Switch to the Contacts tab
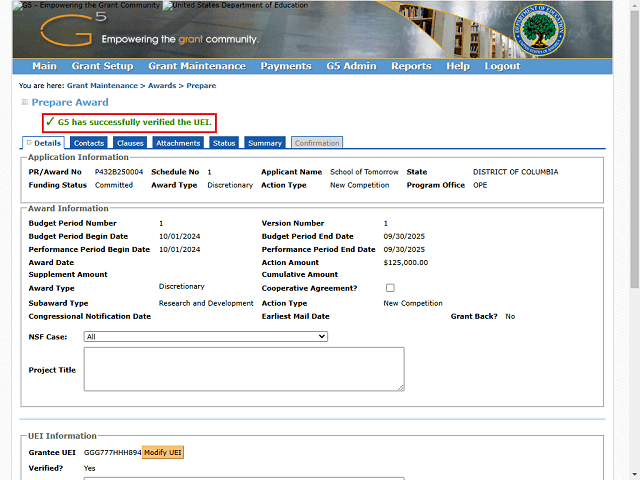This screenshot has width=640, height=480. point(89,143)
